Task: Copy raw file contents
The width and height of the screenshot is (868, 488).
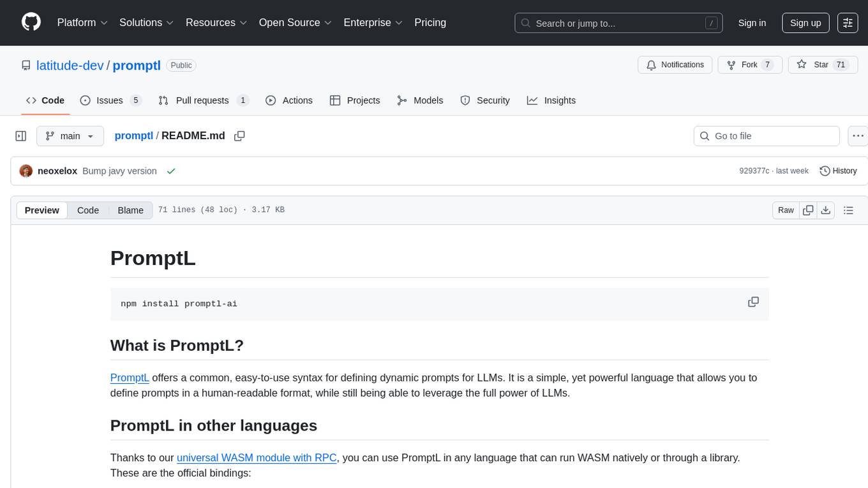Action: coord(808,210)
